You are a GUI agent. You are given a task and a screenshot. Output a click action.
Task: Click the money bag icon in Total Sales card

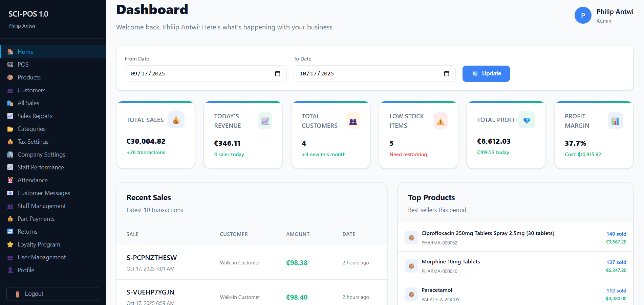176,120
